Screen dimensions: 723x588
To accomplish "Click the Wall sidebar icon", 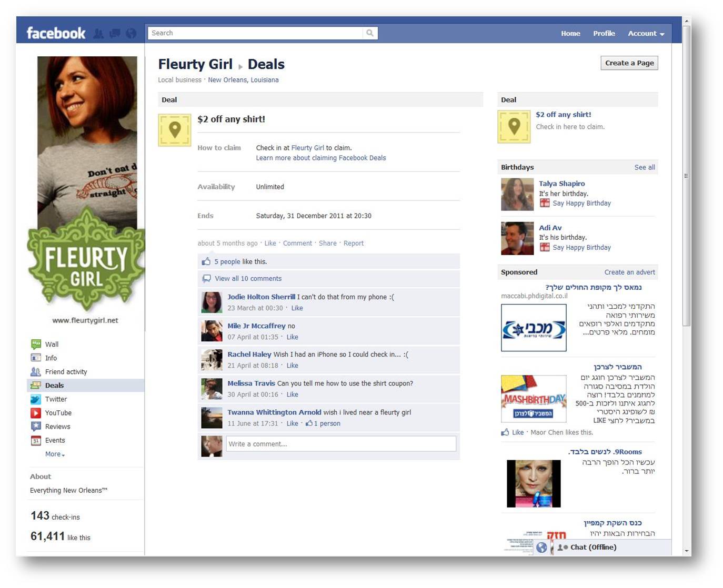I will coord(36,344).
